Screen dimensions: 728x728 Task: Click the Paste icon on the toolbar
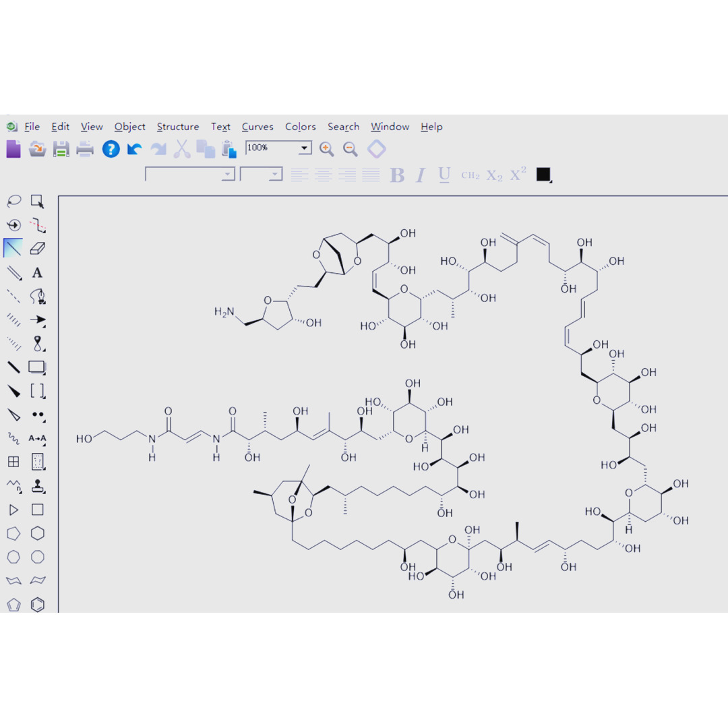tap(229, 149)
